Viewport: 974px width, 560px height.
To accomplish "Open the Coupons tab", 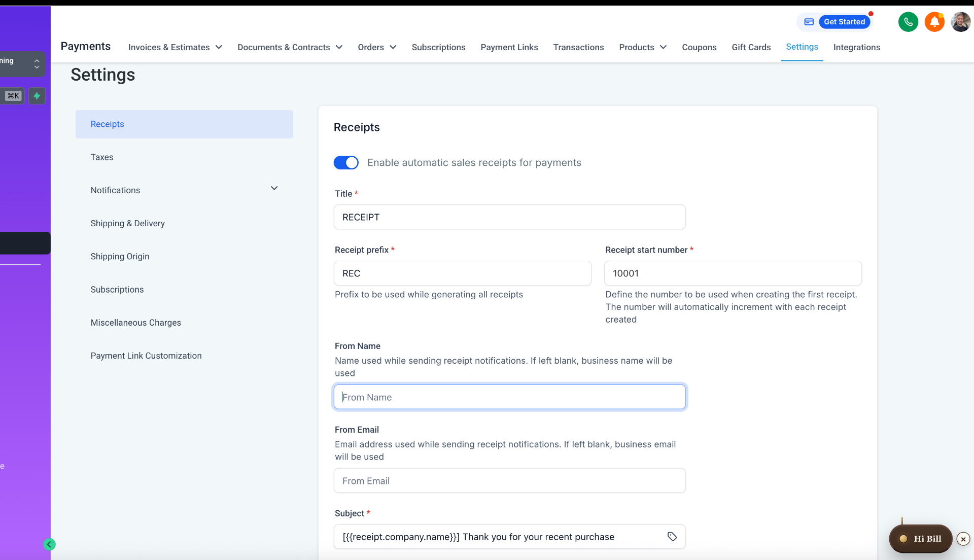I will coord(699,47).
